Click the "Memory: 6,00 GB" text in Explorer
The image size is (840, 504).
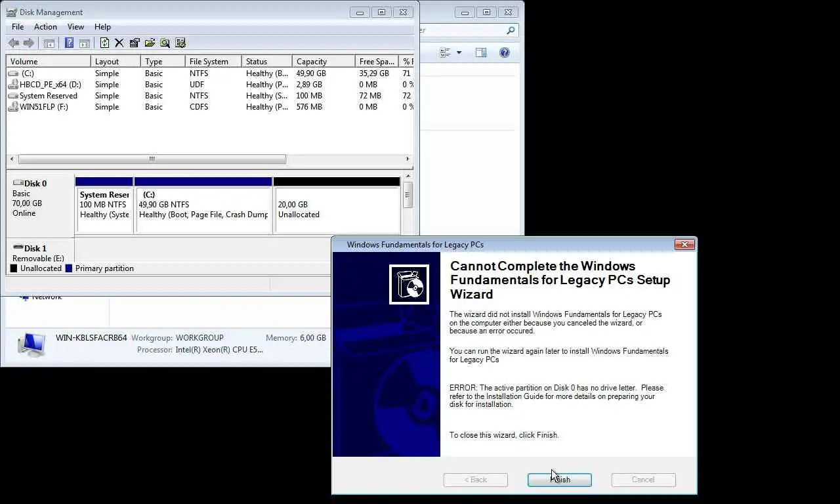(x=296, y=338)
